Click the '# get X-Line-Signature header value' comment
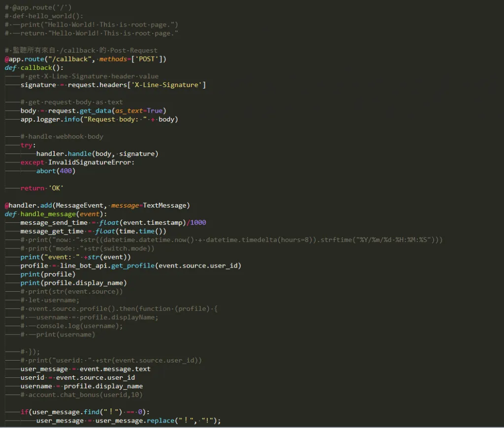 click(x=90, y=76)
